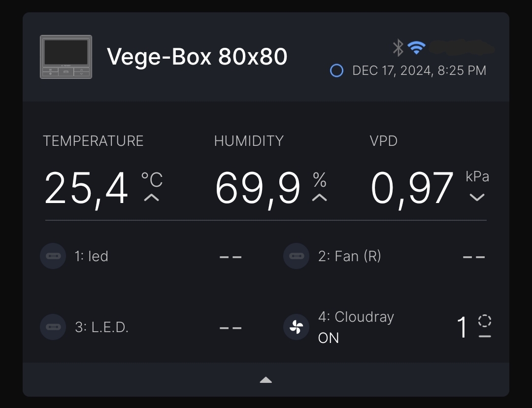532x408 pixels.
Task: Click the port 1 led outlet icon
Action: 53,256
